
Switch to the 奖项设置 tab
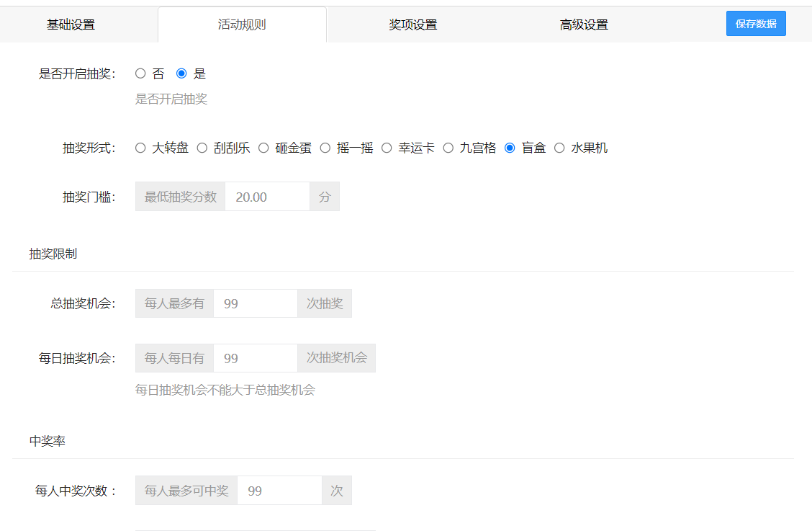[x=412, y=24]
